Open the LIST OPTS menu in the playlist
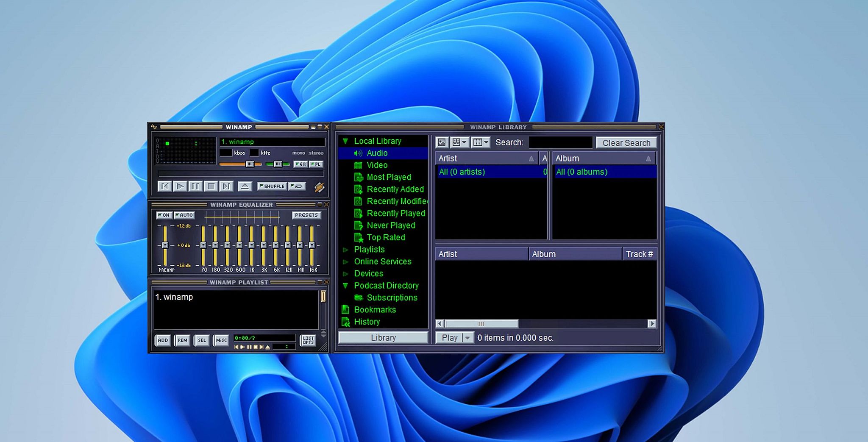Screen dimensions: 868x442 (308, 340)
